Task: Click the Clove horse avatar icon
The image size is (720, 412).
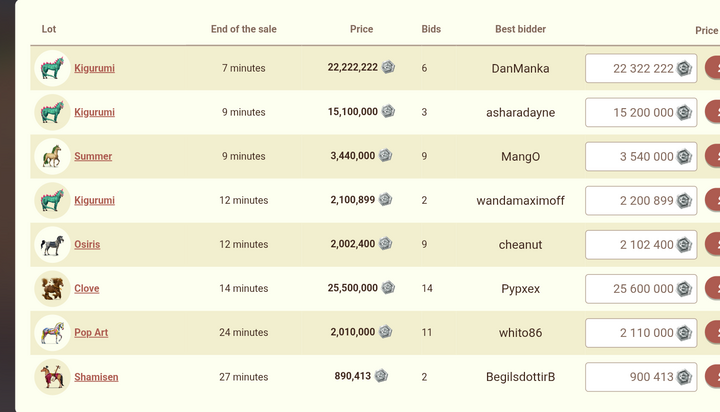Action: point(51,288)
